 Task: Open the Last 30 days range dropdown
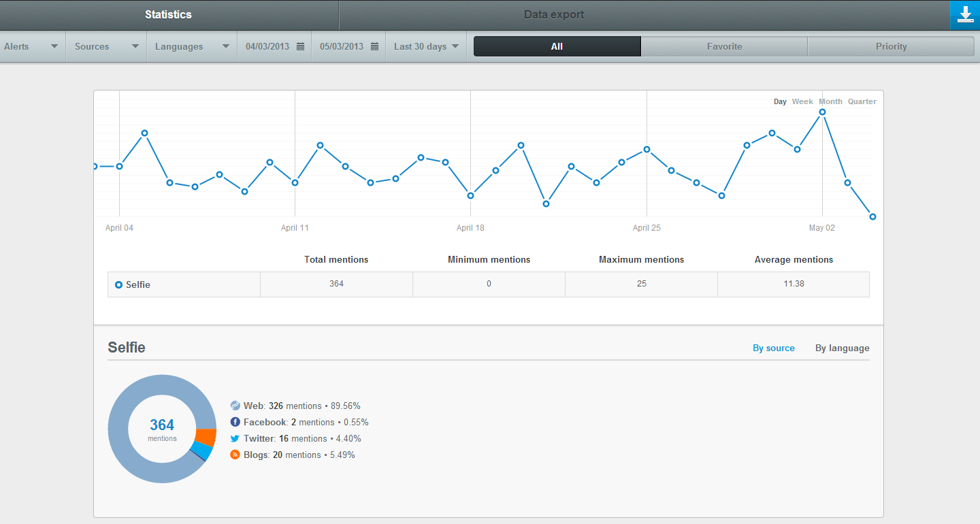point(426,47)
